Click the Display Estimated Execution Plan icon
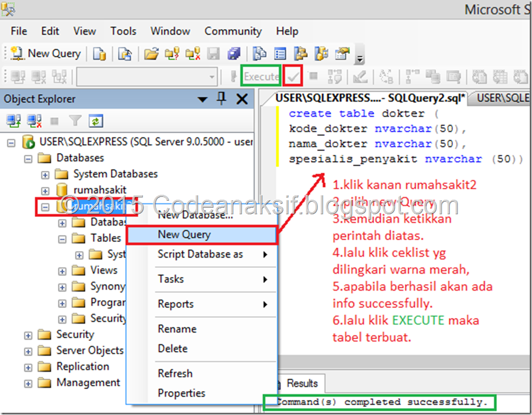Viewport: 532px width, 415px height. (335, 77)
